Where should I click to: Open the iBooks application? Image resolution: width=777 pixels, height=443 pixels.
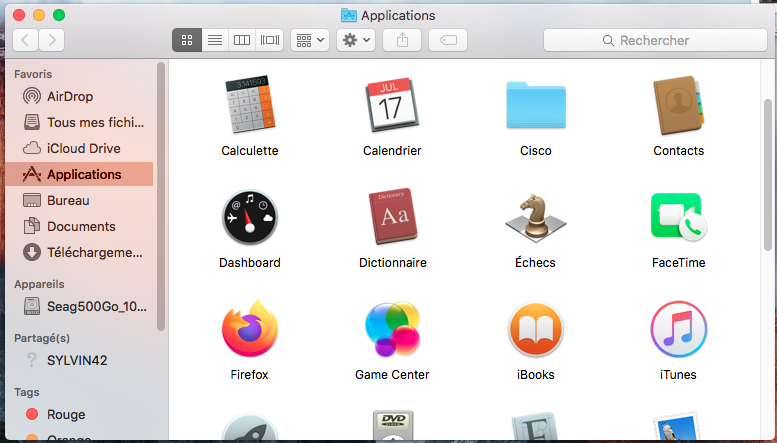coord(536,329)
